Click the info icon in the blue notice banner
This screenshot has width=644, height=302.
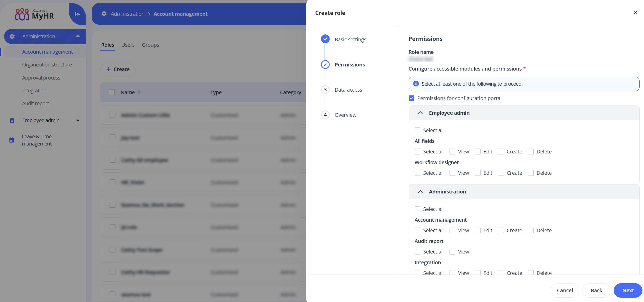416,84
